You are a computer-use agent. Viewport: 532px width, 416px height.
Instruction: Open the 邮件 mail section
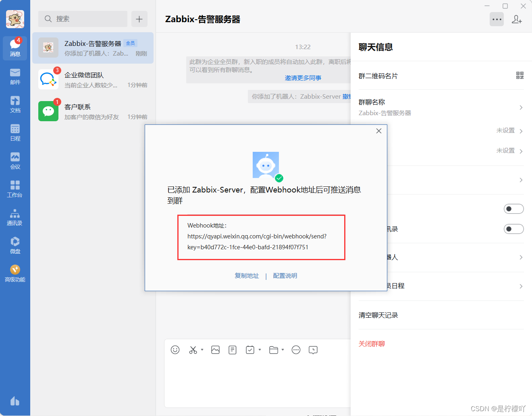coord(15,77)
